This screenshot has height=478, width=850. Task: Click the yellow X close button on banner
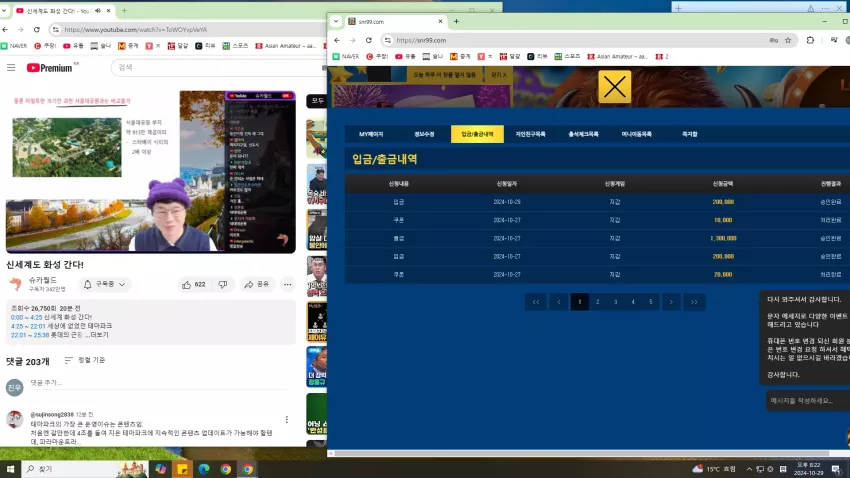tap(614, 87)
